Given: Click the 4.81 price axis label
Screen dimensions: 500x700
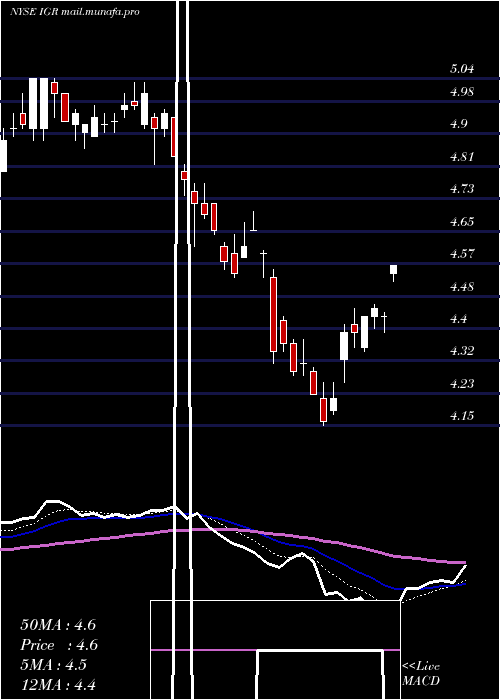Looking at the screenshot, I should 462,157.
